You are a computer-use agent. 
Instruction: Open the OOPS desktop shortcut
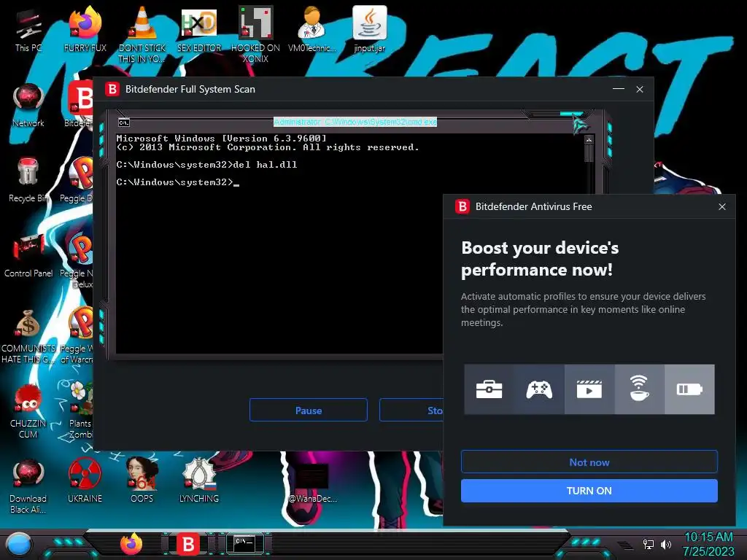click(142, 481)
